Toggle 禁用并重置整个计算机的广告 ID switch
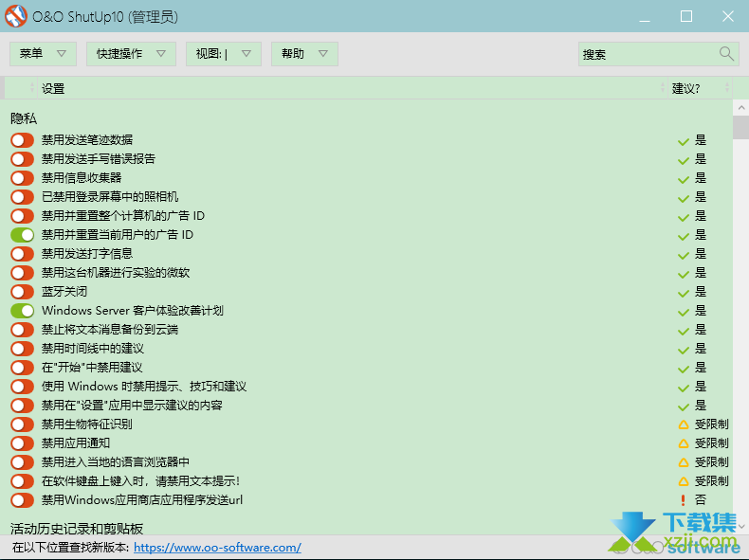The image size is (749, 560). click(23, 216)
